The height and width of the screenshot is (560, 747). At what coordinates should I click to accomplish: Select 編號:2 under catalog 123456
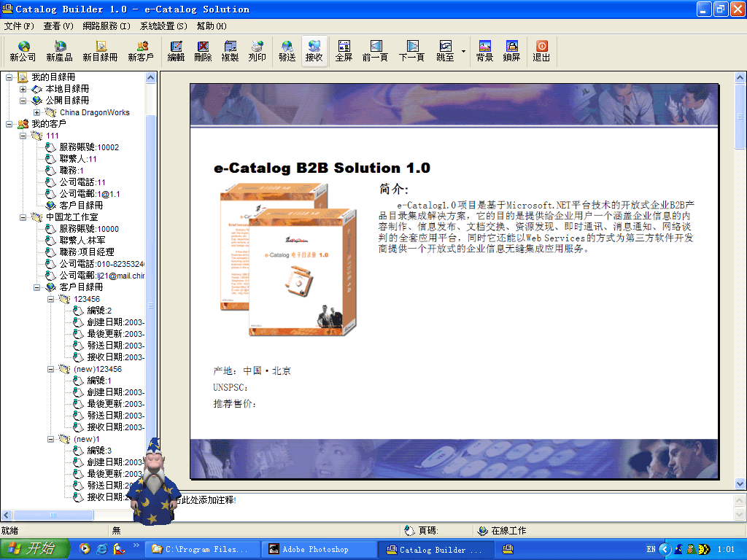(x=99, y=311)
